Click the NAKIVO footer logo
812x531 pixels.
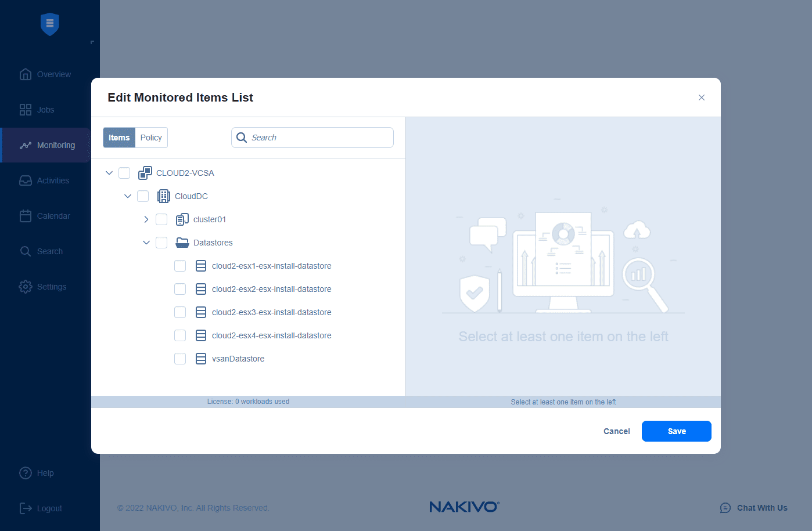[x=464, y=507]
